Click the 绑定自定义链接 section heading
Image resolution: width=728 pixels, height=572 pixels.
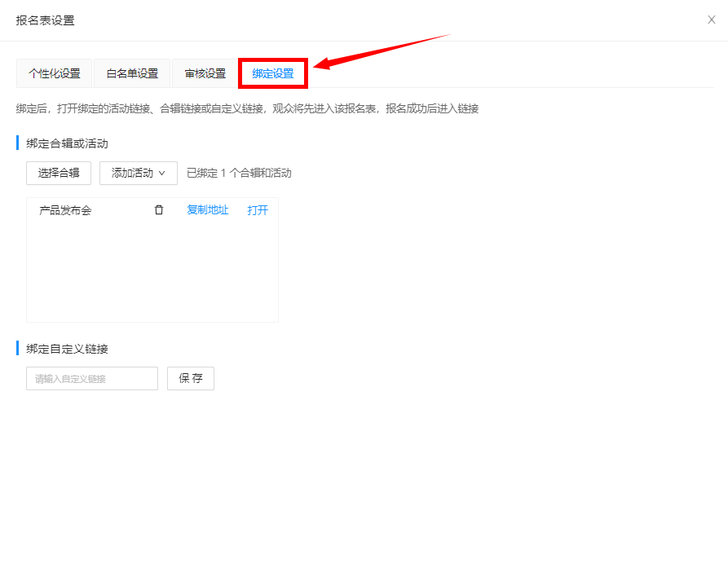[68, 349]
